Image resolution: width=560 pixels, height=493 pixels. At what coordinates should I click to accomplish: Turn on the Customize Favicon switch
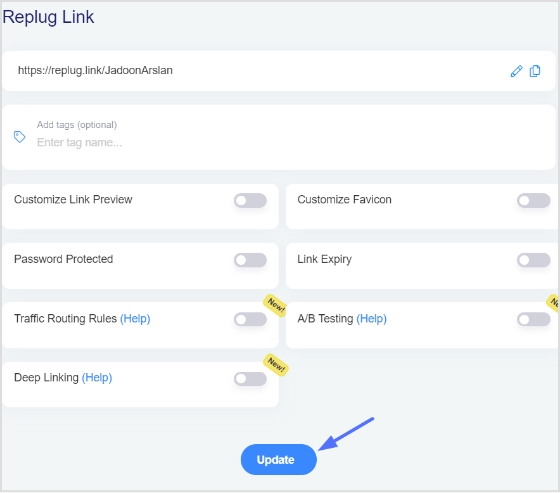(534, 200)
